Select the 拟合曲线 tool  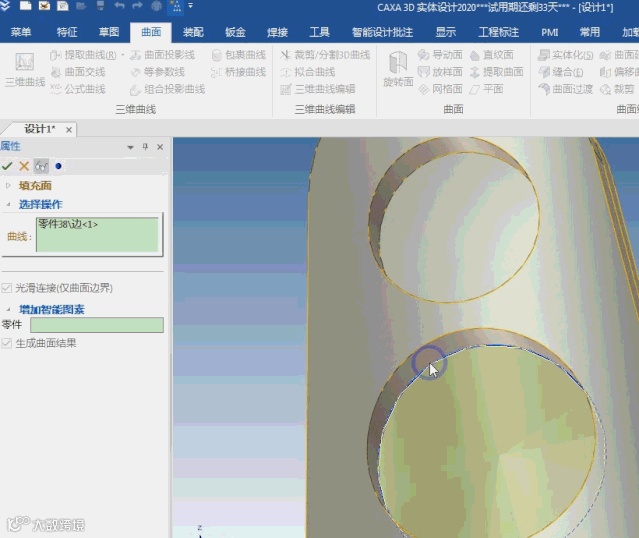[308, 72]
